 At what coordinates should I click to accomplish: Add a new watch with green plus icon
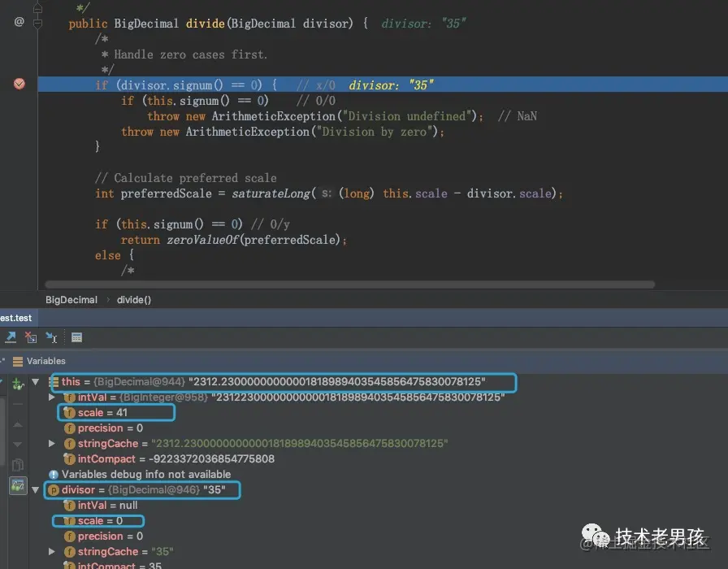tap(18, 384)
